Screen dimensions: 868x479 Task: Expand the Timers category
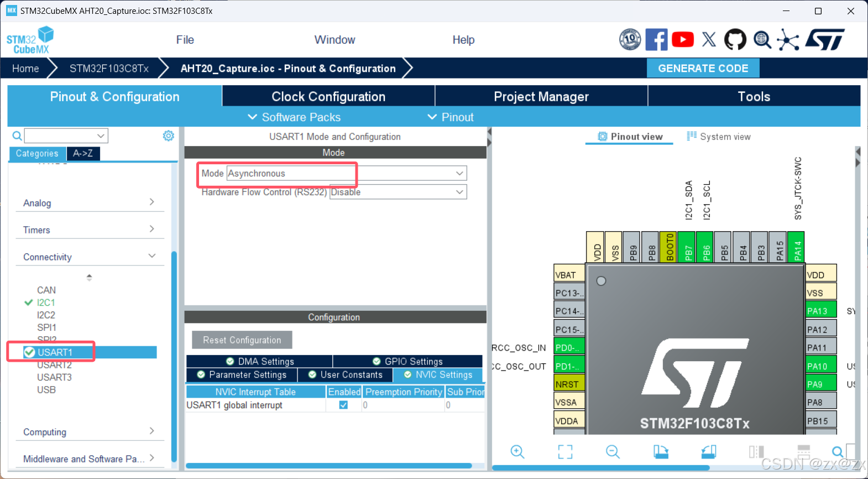tap(88, 230)
